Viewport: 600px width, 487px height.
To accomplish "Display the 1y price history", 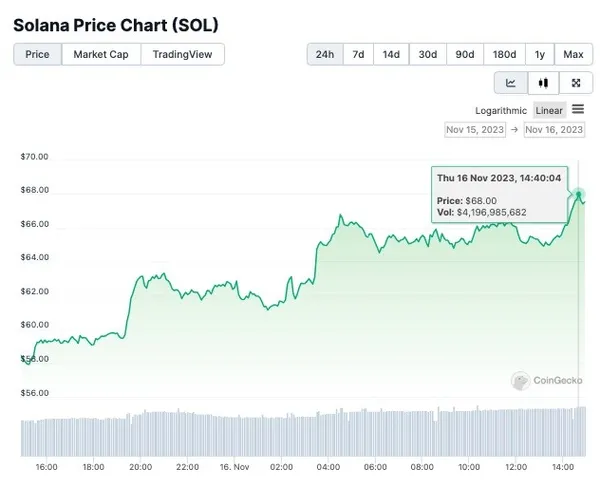I will tap(540, 54).
